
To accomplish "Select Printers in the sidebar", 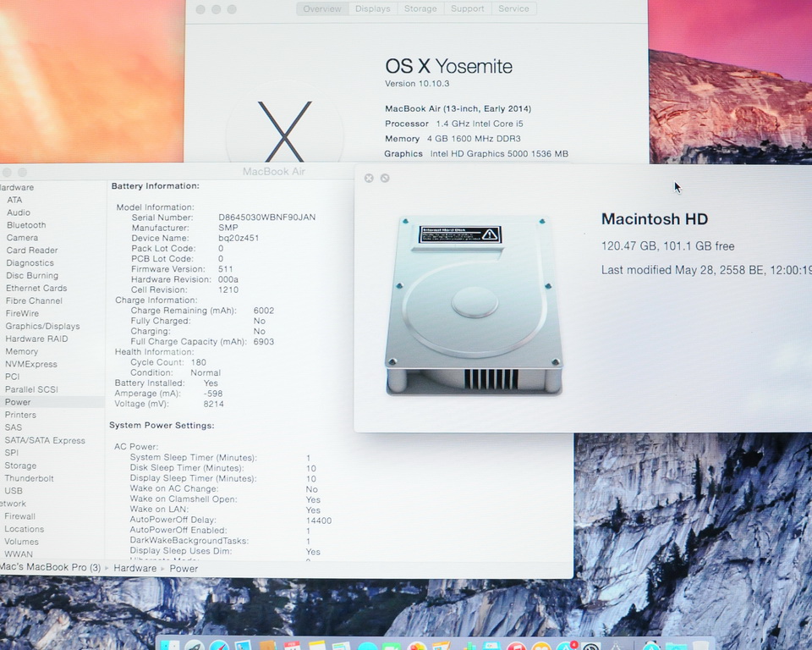I will click(20, 416).
